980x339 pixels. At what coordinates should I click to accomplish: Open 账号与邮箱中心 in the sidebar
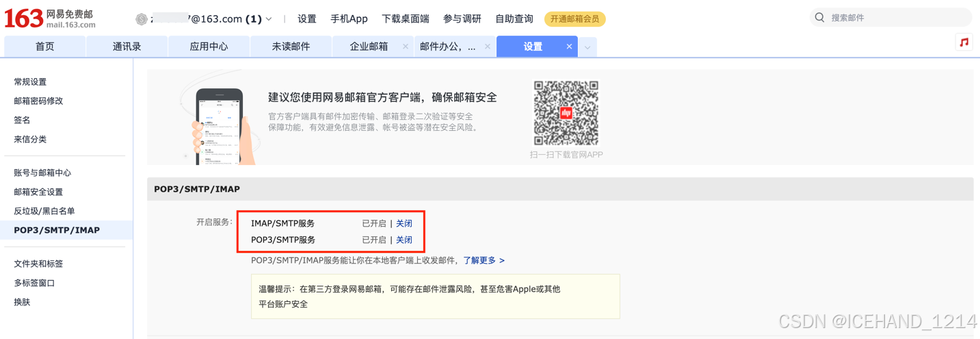42,173
